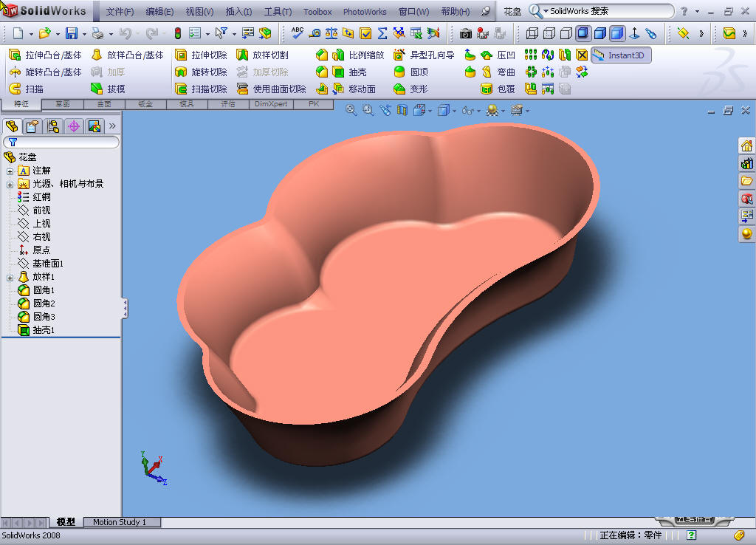Toggle hidden lines visible display

[x=549, y=33]
